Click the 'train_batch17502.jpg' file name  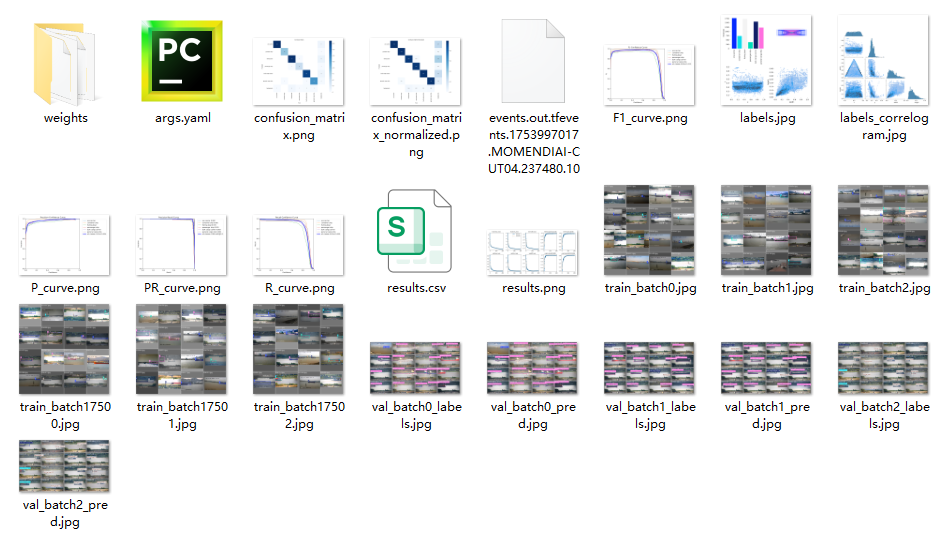pyautogui.click(x=299, y=415)
